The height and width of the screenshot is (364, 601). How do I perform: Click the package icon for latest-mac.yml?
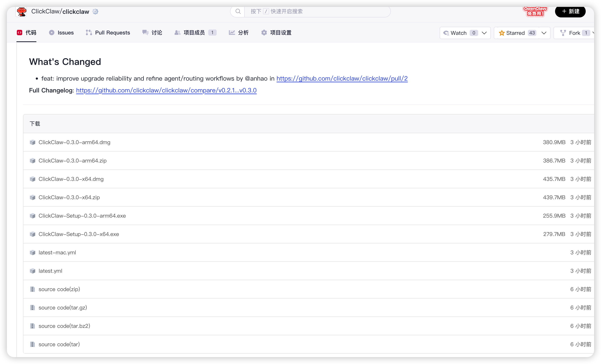pos(32,253)
